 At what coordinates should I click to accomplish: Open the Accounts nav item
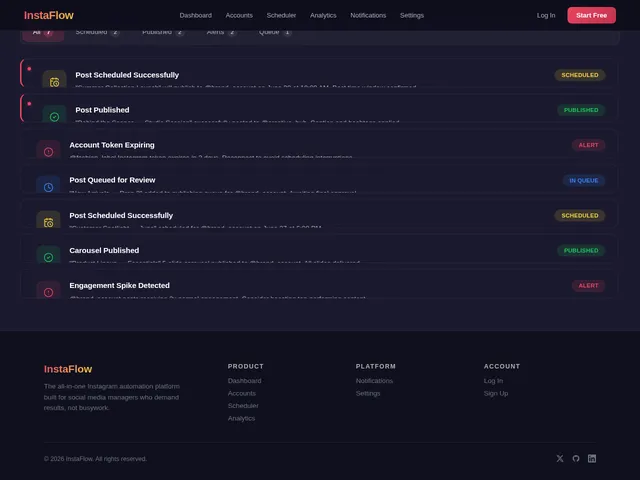(x=239, y=15)
